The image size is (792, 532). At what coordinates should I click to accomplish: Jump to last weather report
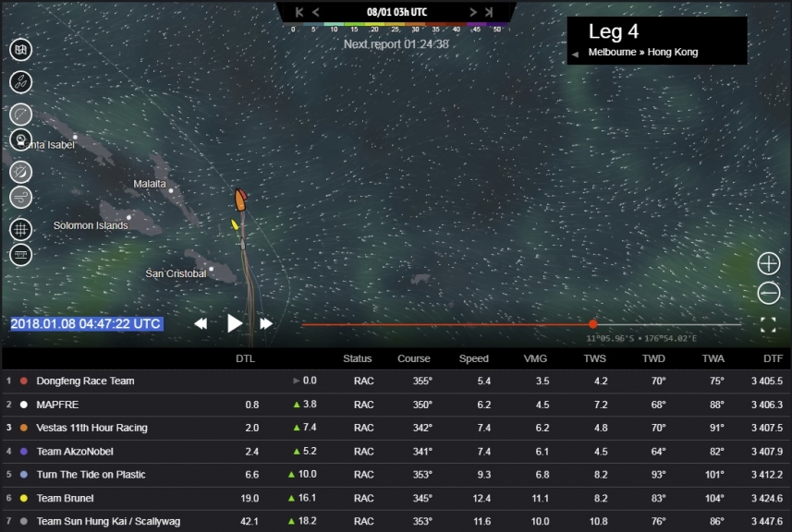click(x=489, y=12)
